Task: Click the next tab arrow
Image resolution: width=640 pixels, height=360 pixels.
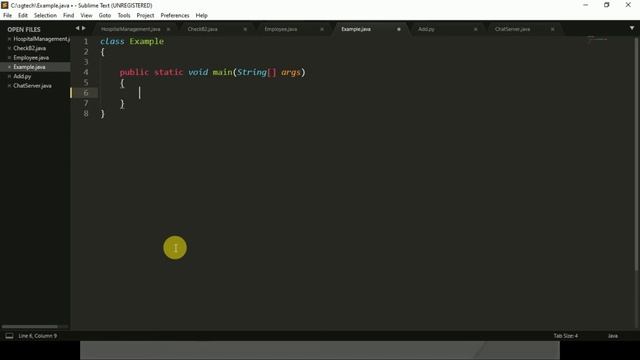Action: pos(84,28)
